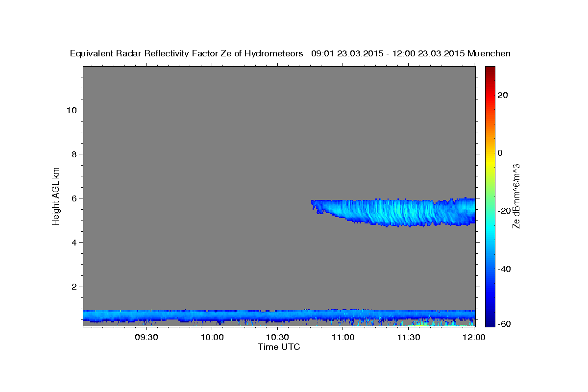The height and width of the screenshot is (392, 588).
Task: Click the mid-level cloud layer near 5.5 km
Action: (393, 212)
